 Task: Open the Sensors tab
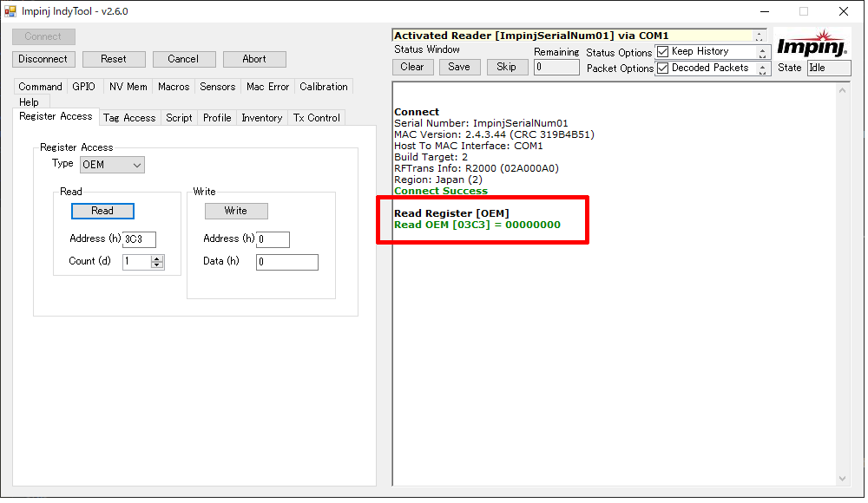218,87
